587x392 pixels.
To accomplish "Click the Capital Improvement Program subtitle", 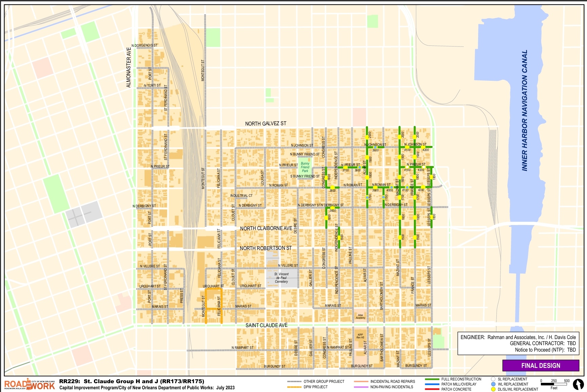I will [147, 388].
